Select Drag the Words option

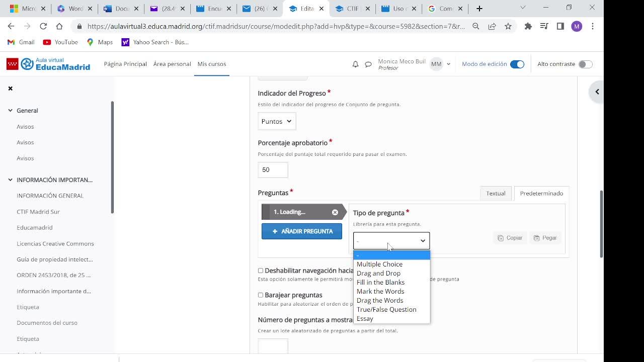pos(391,300)
